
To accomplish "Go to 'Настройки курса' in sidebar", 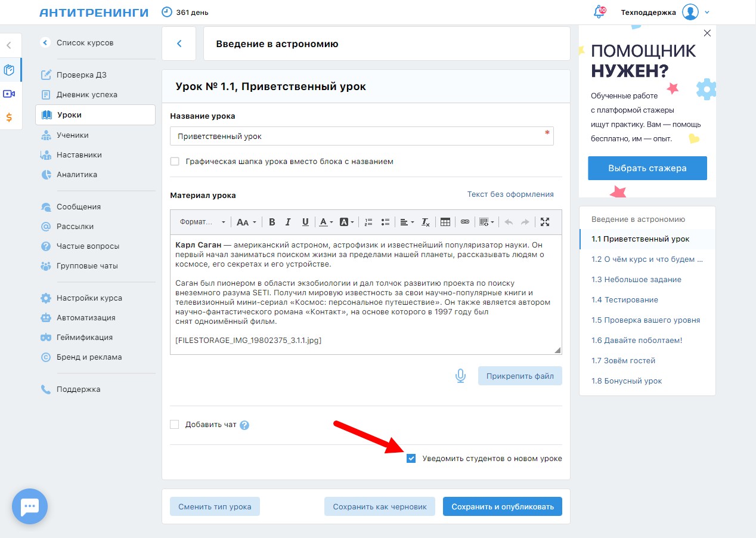I will (x=89, y=298).
